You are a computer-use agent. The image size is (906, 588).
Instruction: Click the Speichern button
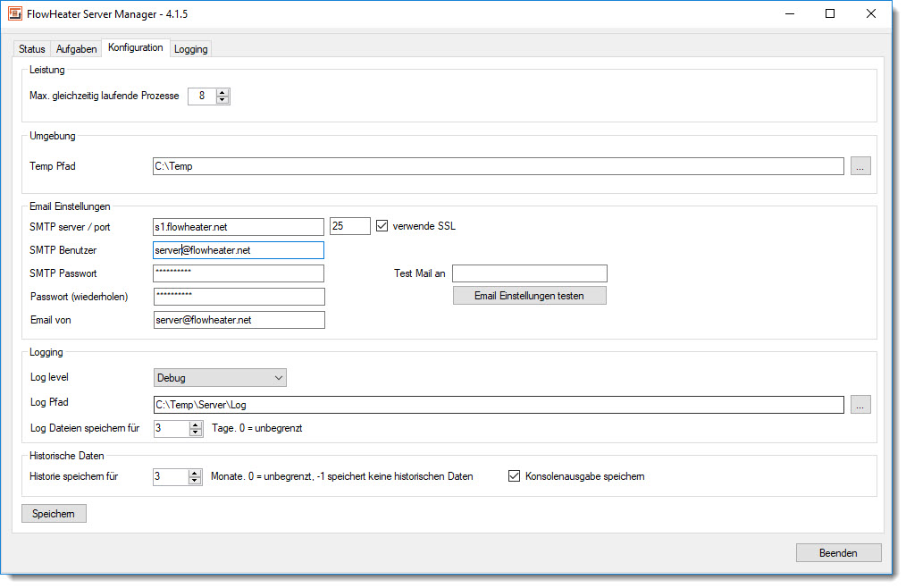(x=54, y=513)
